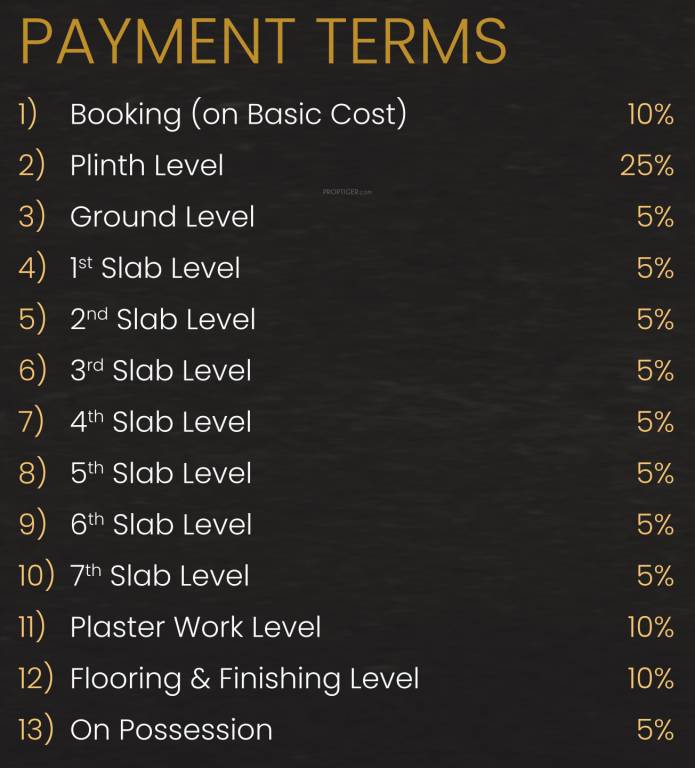Select the 4th Slab Level text
The width and height of the screenshot is (695, 768).
[x=161, y=422]
